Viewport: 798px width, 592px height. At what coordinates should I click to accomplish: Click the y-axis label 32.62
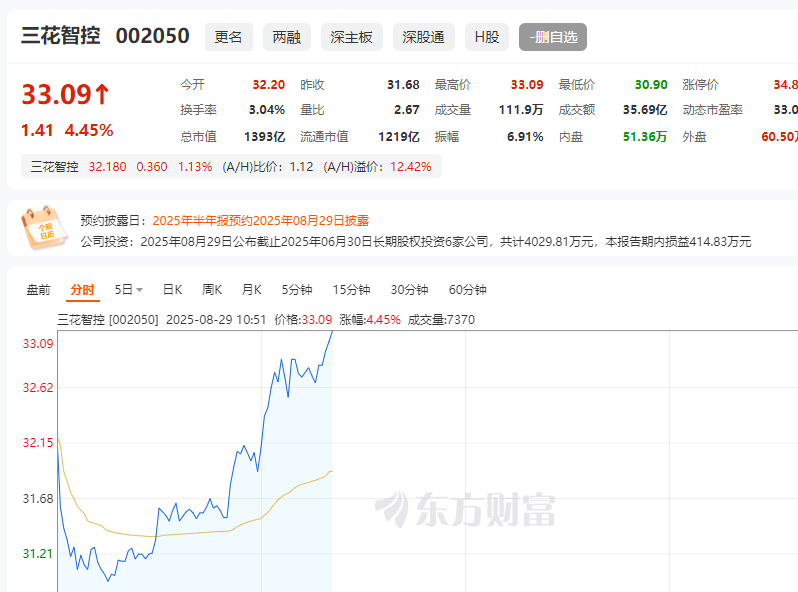pyautogui.click(x=38, y=388)
